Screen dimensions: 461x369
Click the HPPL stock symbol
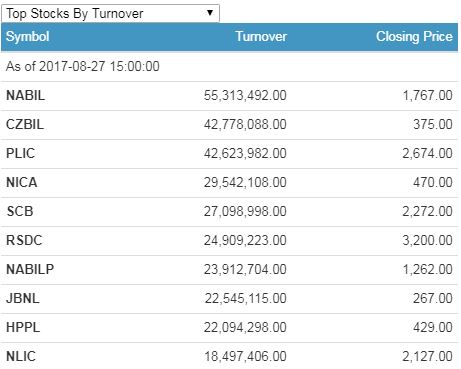point(23,328)
